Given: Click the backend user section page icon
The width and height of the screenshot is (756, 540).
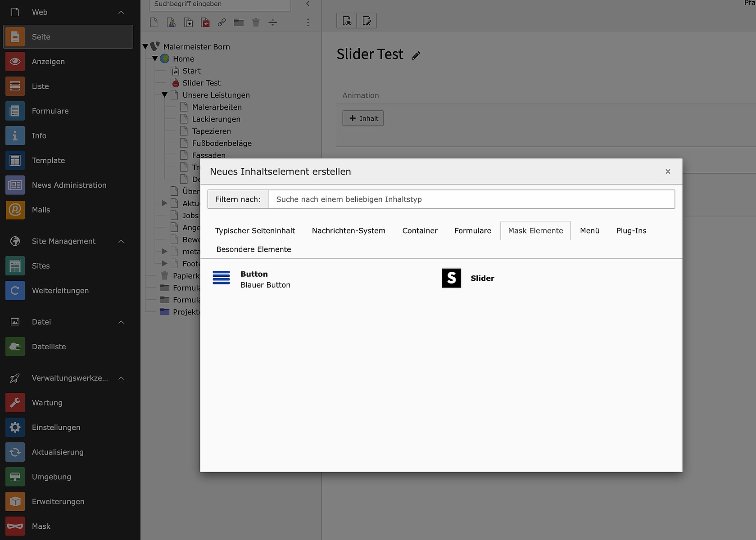Looking at the screenshot, I should pyautogui.click(x=171, y=22).
